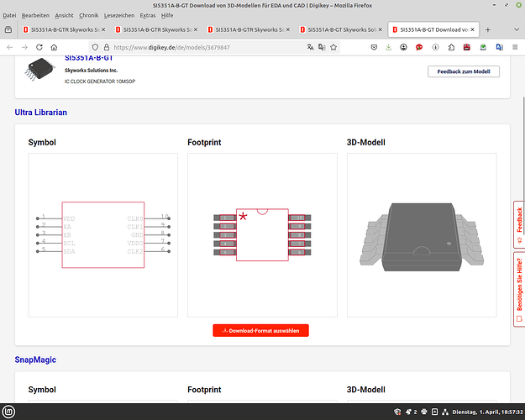Click Download-Format auswählen button
This screenshot has height=420, width=525.
(260, 330)
